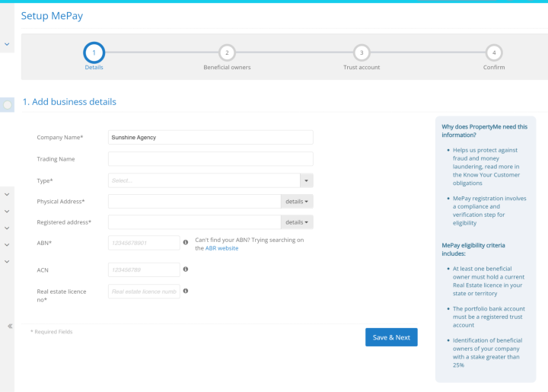Click the 'Type*' label
Screen dimensions: 548x392
[x=45, y=180]
